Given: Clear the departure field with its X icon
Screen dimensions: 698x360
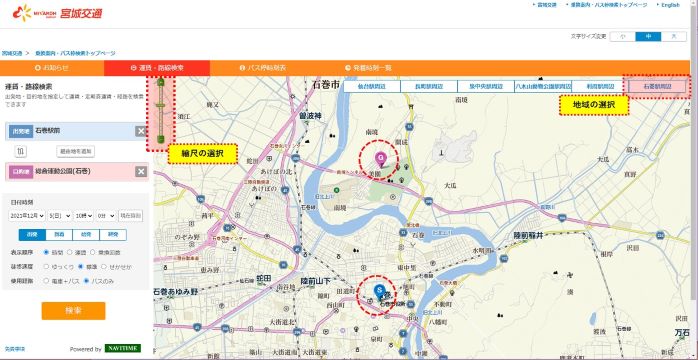Looking at the screenshot, I should tap(141, 131).
